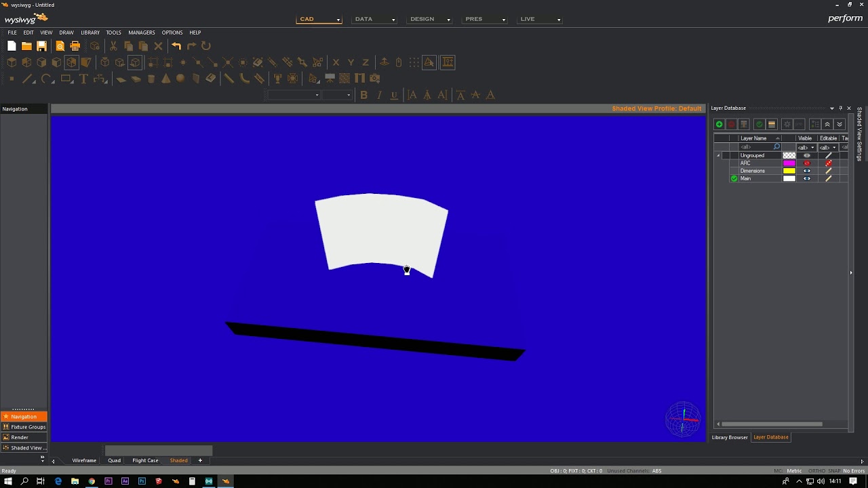This screenshot has width=868, height=488.
Task: Collapse the Ungrouped layer group
Action: point(718,156)
